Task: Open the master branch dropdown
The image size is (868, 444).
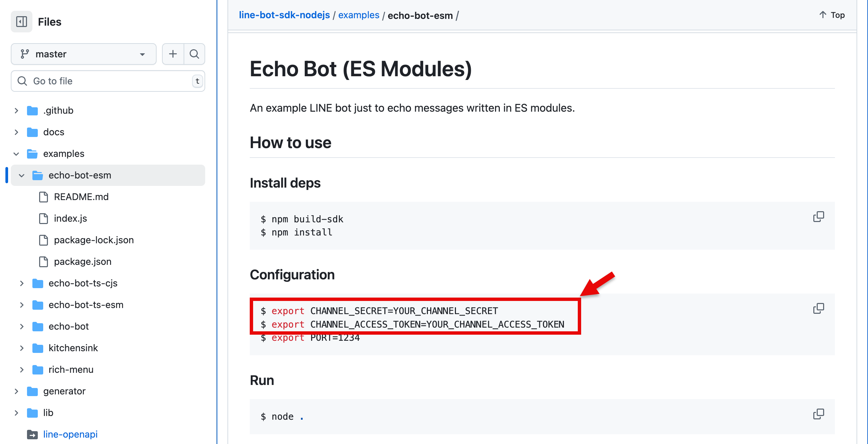Action: (x=83, y=54)
